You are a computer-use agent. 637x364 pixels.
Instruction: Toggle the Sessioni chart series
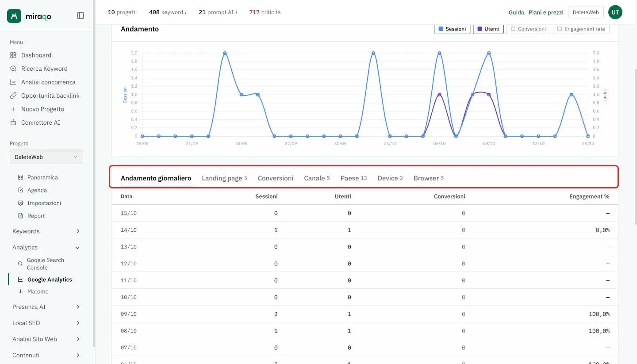(452, 29)
